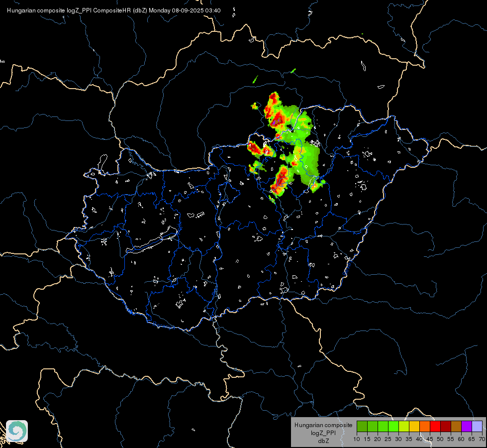Select the 30-35 dBZ yellow-green swatch
Viewport: 487px width, 448px height.
click(404, 426)
